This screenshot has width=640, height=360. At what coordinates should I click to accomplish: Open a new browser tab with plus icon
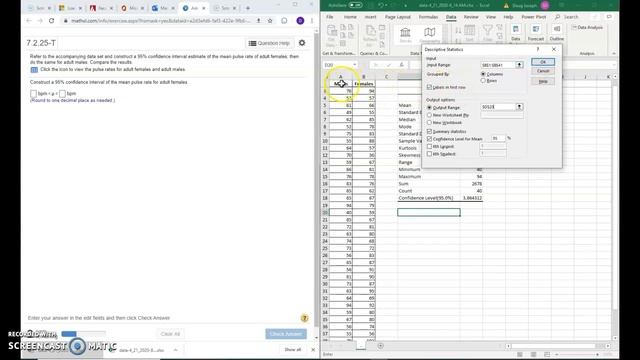248,8
